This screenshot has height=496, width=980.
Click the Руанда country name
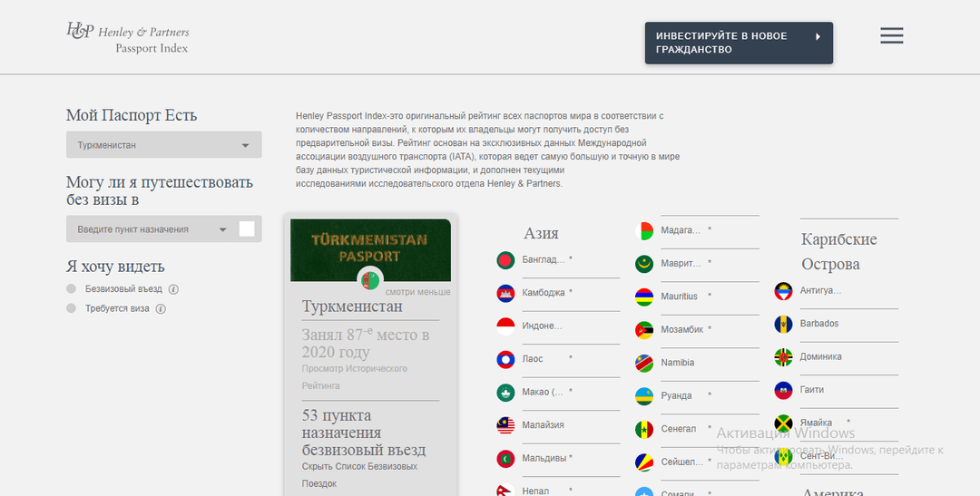coord(676,395)
